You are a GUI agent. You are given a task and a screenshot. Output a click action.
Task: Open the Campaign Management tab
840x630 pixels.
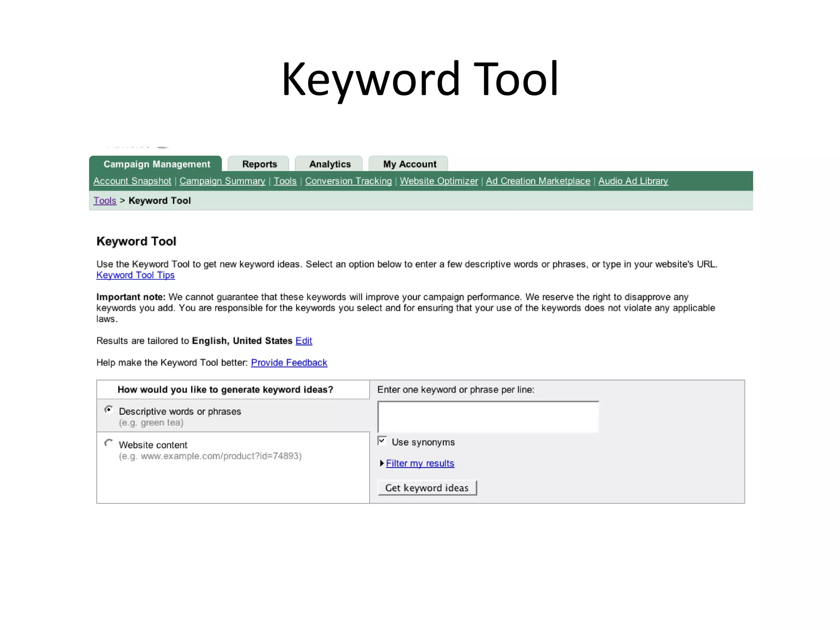click(x=156, y=164)
